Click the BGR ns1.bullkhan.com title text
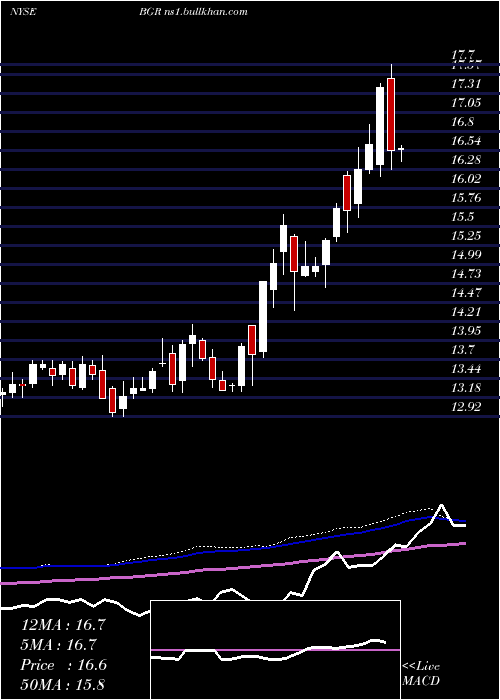 (193, 12)
